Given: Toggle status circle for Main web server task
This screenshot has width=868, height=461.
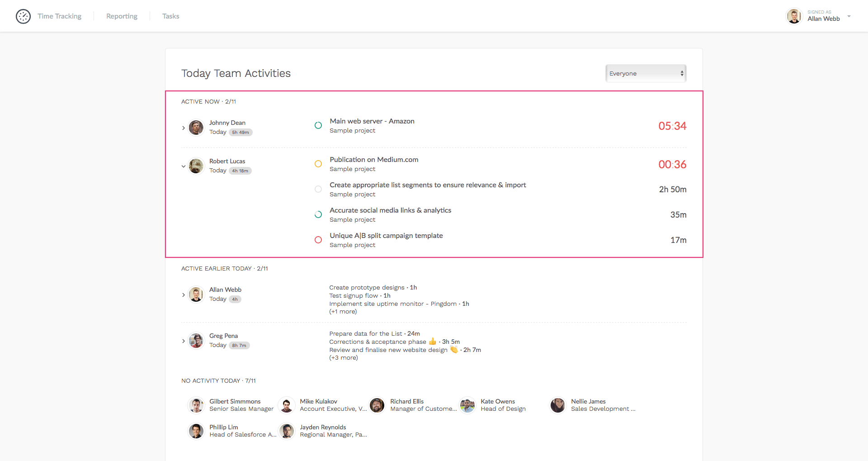Looking at the screenshot, I should (x=318, y=125).
